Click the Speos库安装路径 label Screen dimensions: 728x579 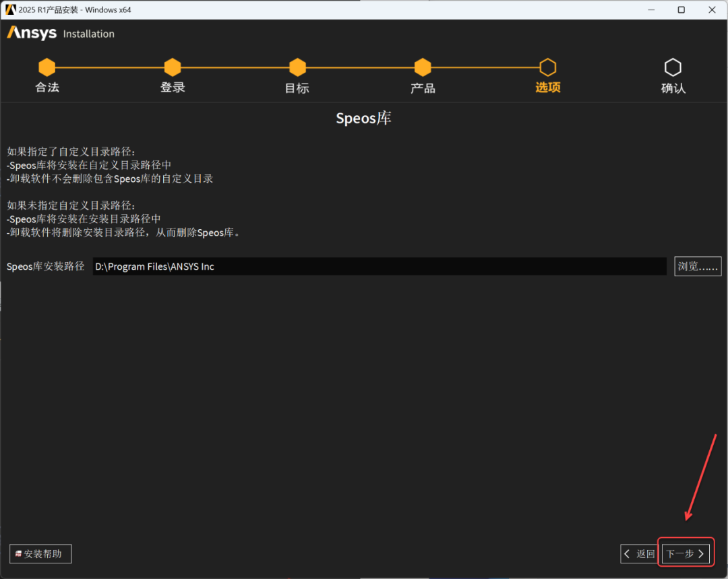click(46, 266)
